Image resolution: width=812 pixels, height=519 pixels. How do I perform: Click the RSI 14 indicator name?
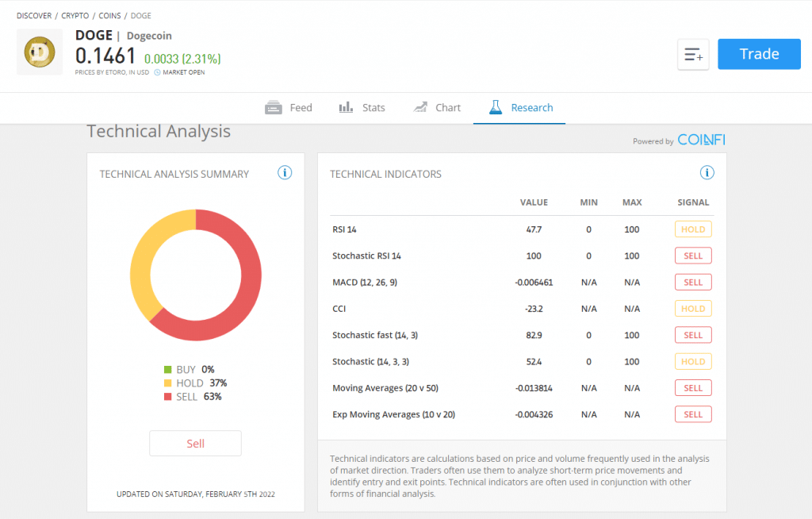(344, 229)
